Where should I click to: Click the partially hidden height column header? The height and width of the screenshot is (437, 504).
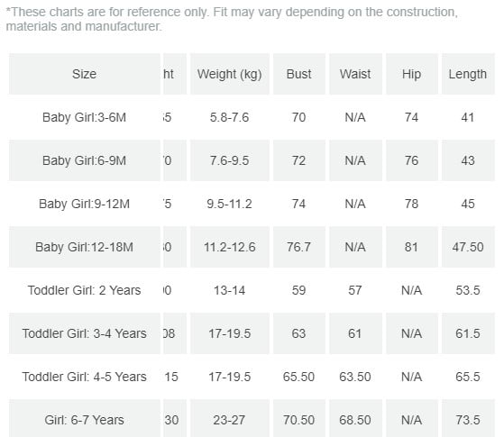[x=175, y=74]
